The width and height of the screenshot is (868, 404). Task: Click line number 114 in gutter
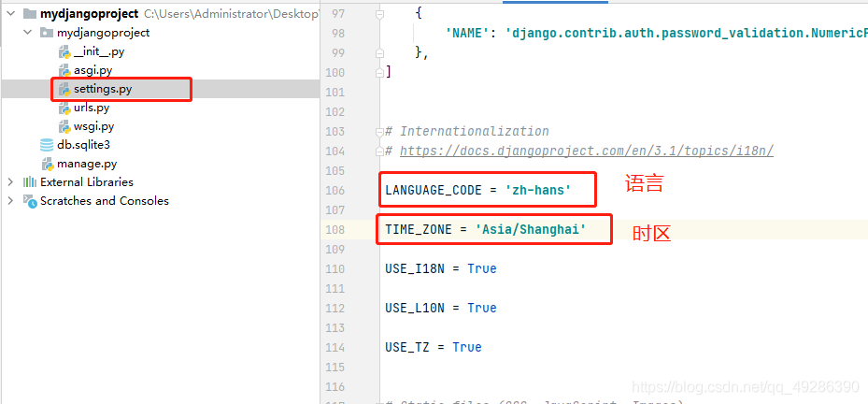[x=334, y=348]
